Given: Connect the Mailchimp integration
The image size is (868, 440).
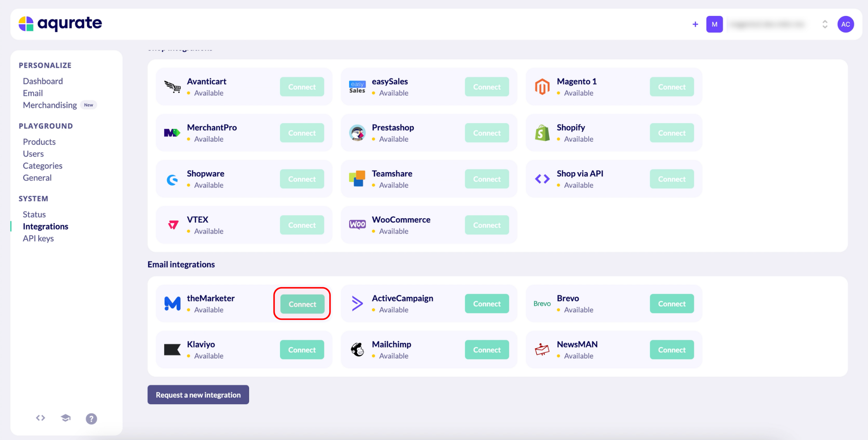Looking at the screenshot, I should [487, 350].
